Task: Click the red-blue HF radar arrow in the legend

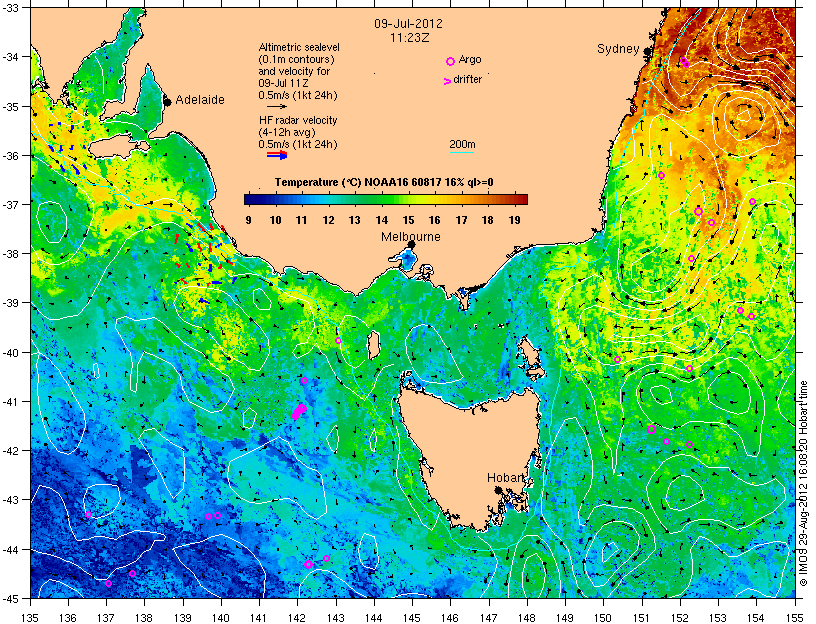Action: click(x=277, y=155)
